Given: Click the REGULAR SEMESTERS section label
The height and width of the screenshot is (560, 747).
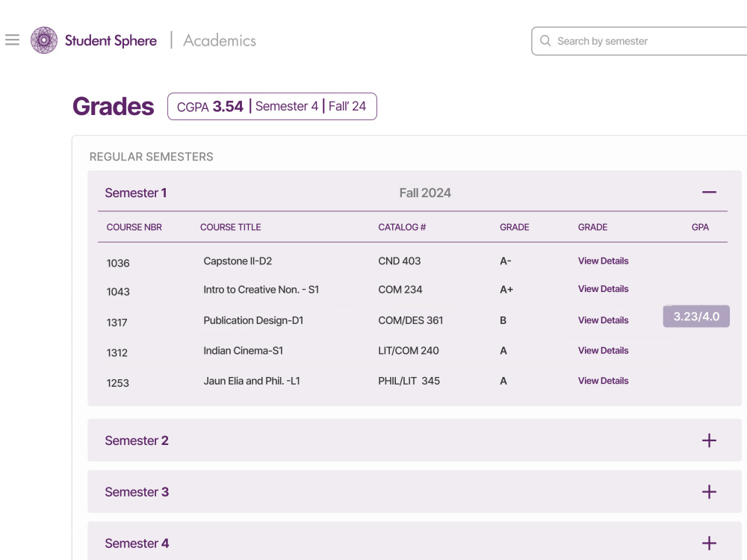Looking at the screenshot, I should pyautogui.click(x=152, y=157).
